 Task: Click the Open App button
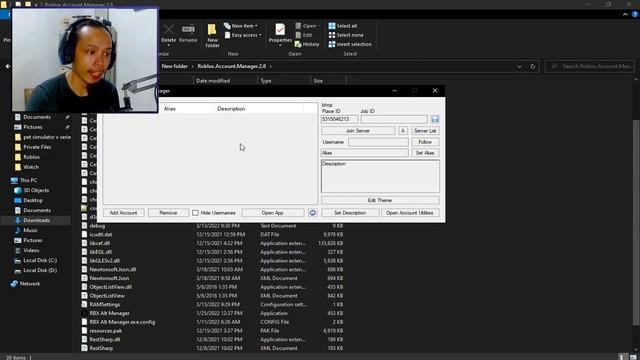(273, 213)
